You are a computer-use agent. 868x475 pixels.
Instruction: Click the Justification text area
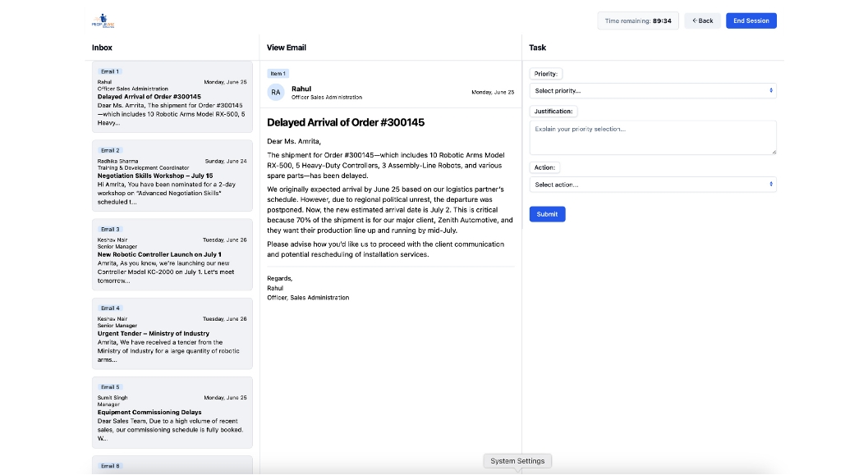[652, 137]
